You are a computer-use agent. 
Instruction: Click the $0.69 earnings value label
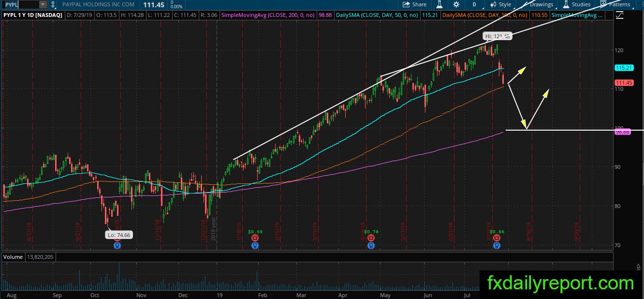pos(255,232)
